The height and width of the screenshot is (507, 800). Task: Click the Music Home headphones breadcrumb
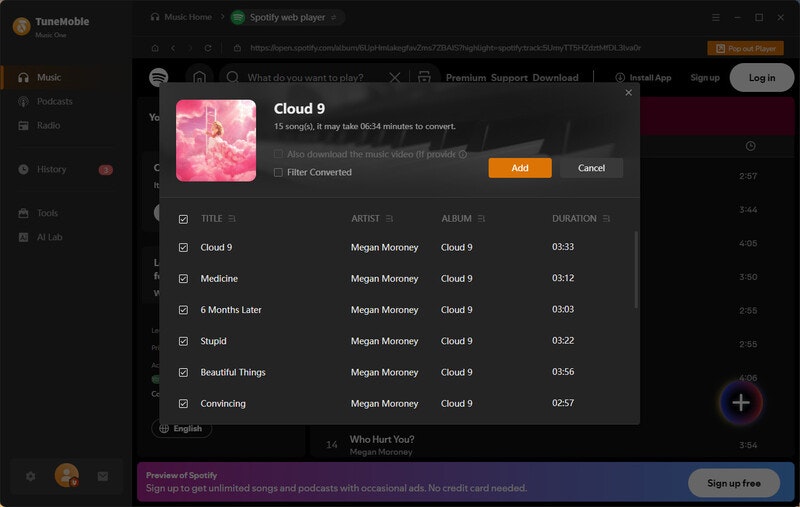(x=181, y=17)
